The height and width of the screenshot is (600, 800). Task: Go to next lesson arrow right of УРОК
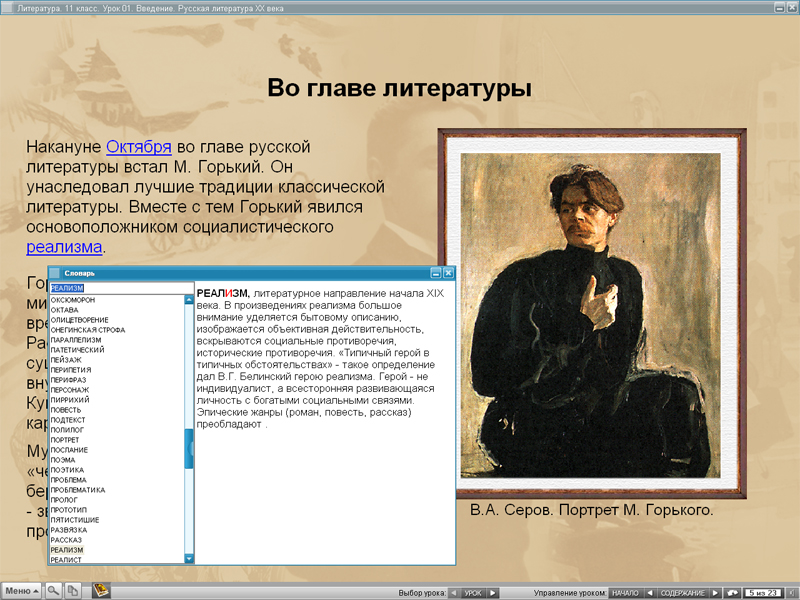pyautogui.click(x=493, y=593)
